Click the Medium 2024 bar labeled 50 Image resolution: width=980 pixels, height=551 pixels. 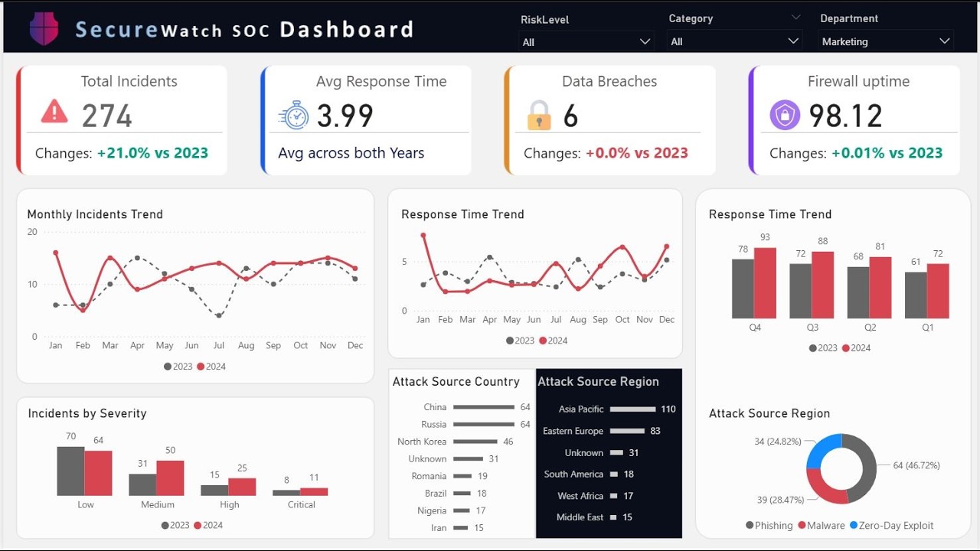[170, 478]
